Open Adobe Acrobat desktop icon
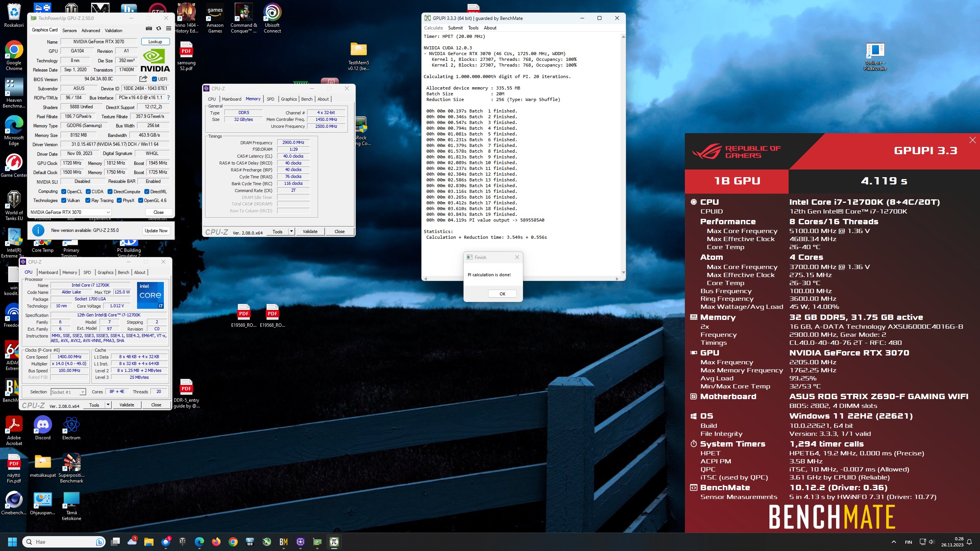Image resolution: width=980 pixels, height=551 pixels. 14,431
